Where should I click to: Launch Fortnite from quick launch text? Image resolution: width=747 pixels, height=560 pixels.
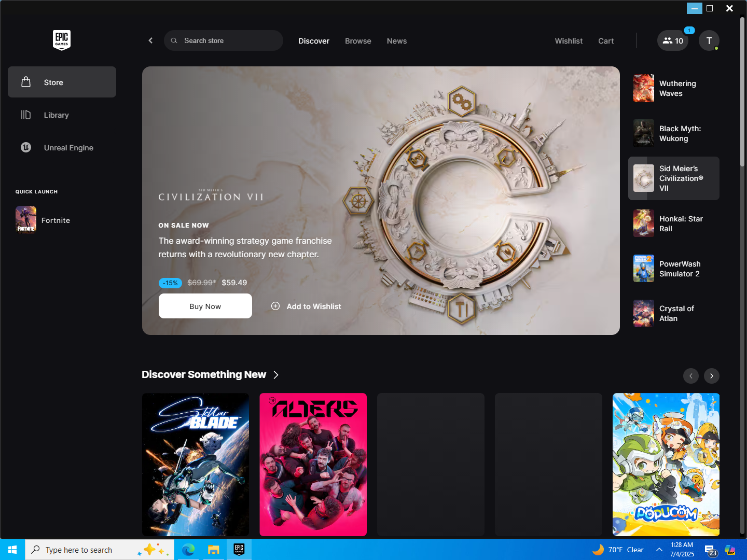[56, 220]
